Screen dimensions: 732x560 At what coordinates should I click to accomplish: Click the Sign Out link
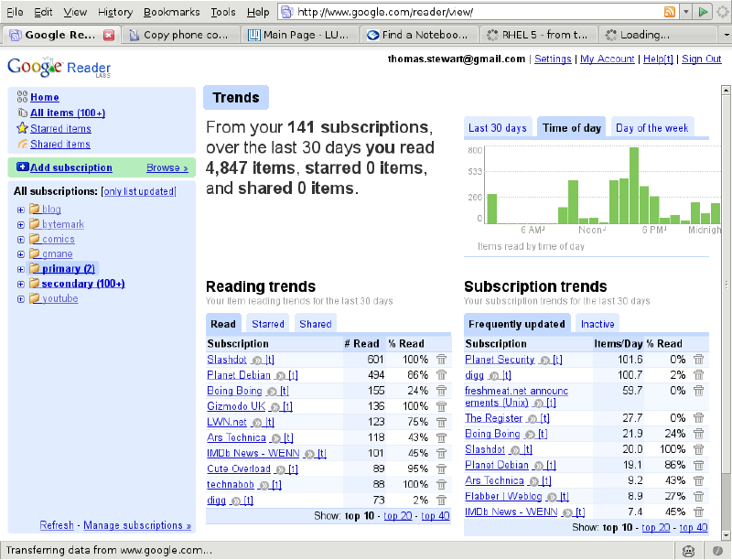[x=701, y=59]
